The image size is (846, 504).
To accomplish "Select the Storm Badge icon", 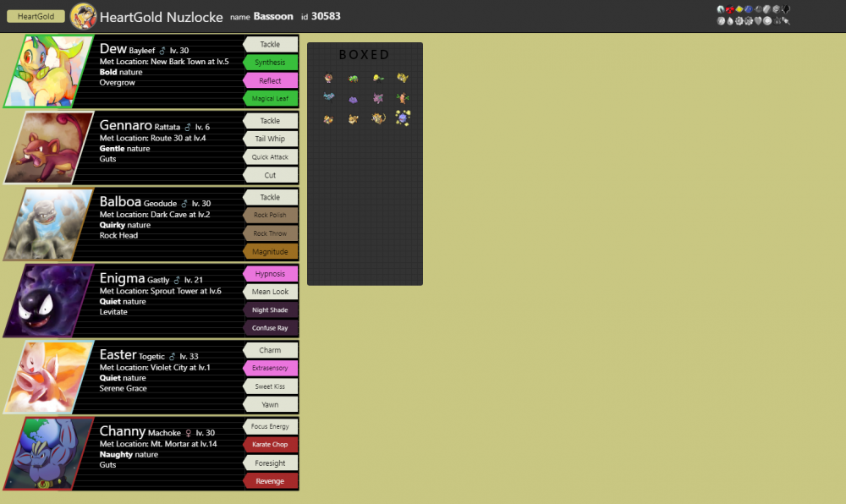I will pyautogui.click(x=759, y=9).
